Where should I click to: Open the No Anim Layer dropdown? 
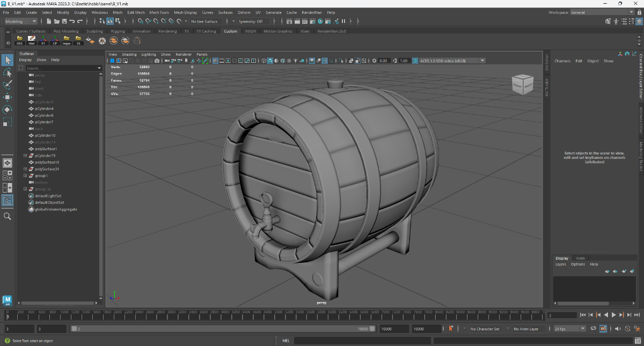(x=529, y=329)
